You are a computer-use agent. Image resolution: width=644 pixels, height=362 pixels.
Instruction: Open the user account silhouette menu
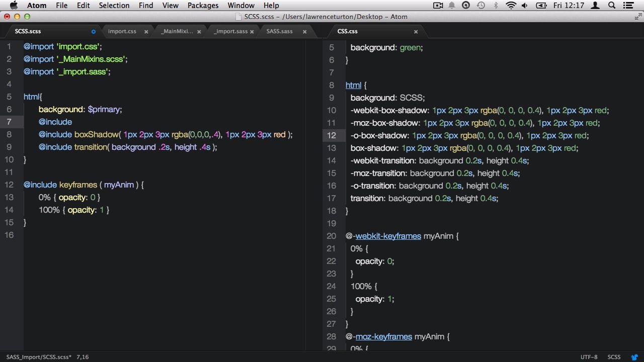(x=596, y=6)
